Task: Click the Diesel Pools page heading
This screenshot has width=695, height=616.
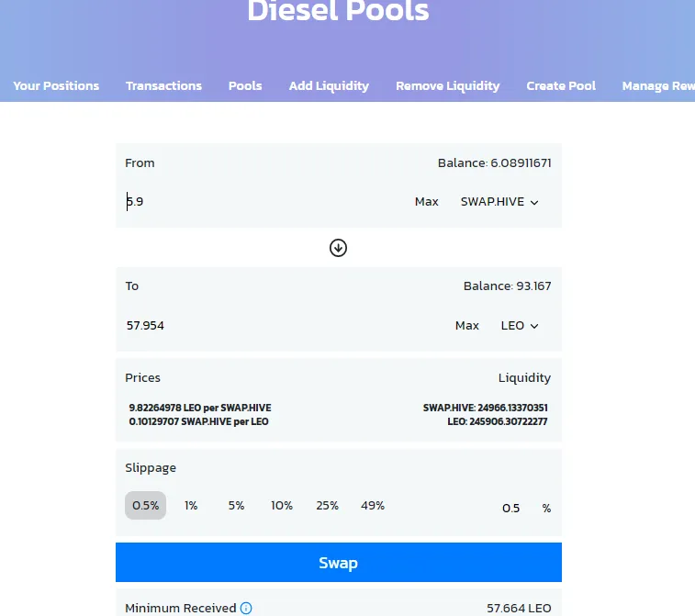Action: [x=338, y=11]
